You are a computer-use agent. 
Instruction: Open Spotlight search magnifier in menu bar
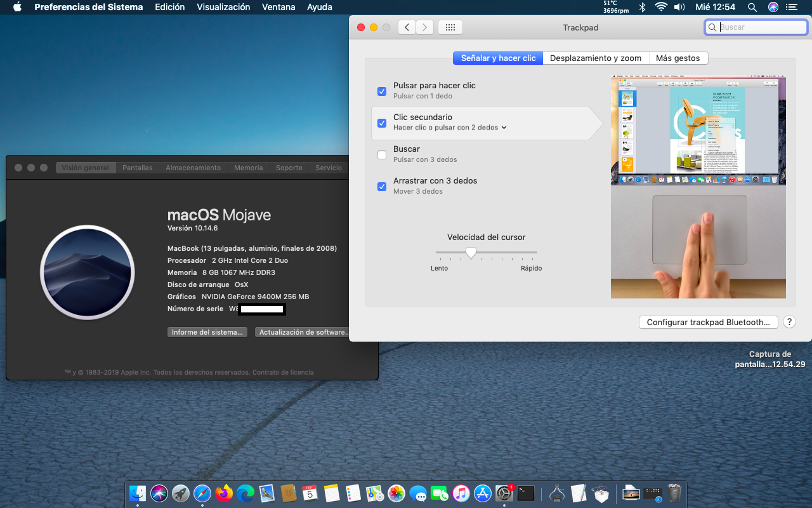coord(752,7)
